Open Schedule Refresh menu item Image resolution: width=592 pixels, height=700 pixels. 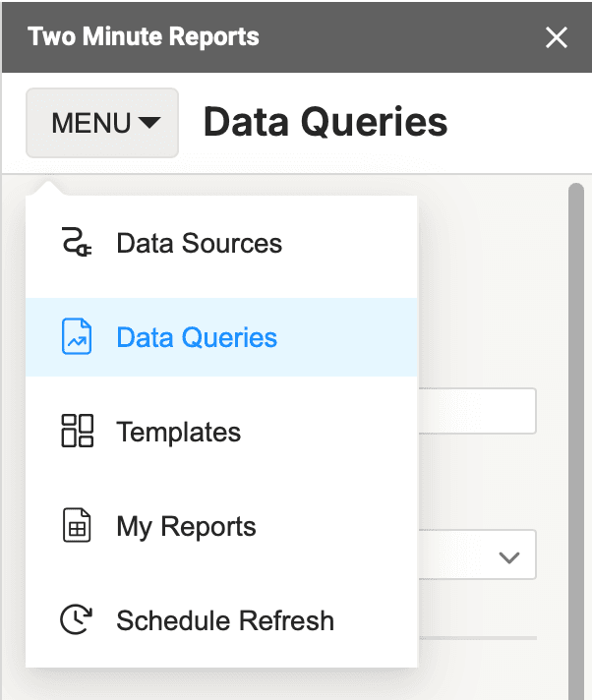[221, 620]
